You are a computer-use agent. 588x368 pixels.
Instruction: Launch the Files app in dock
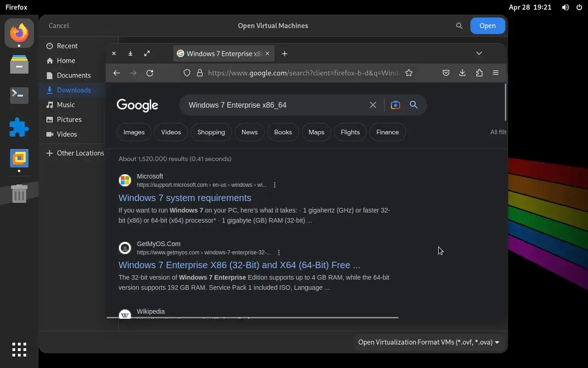click(19, 64)
